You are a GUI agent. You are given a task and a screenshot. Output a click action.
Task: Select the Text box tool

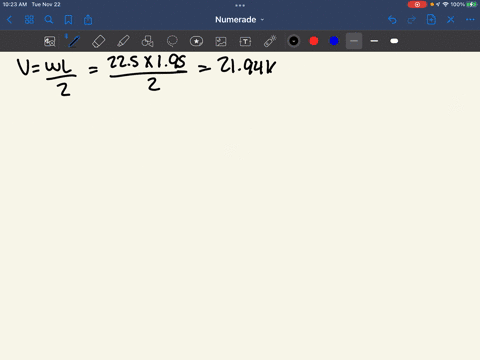click(x=245, y=41)
